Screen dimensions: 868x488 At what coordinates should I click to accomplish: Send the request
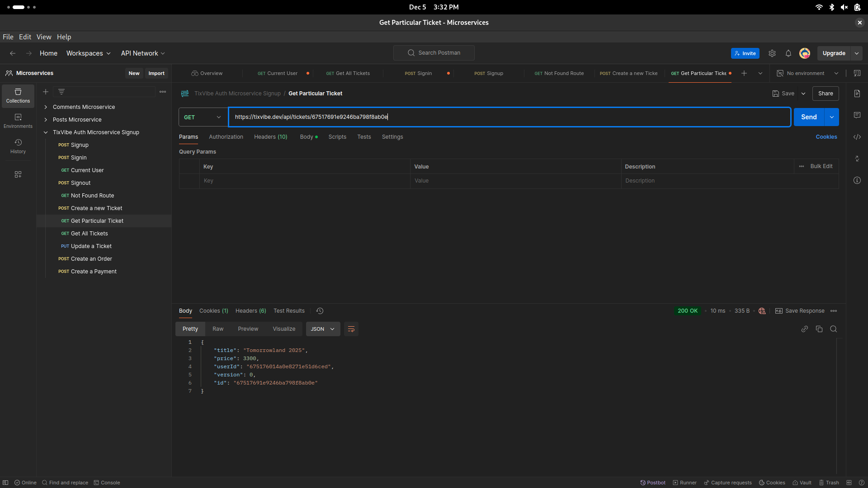pyautogui.click(x=809, y=117)
